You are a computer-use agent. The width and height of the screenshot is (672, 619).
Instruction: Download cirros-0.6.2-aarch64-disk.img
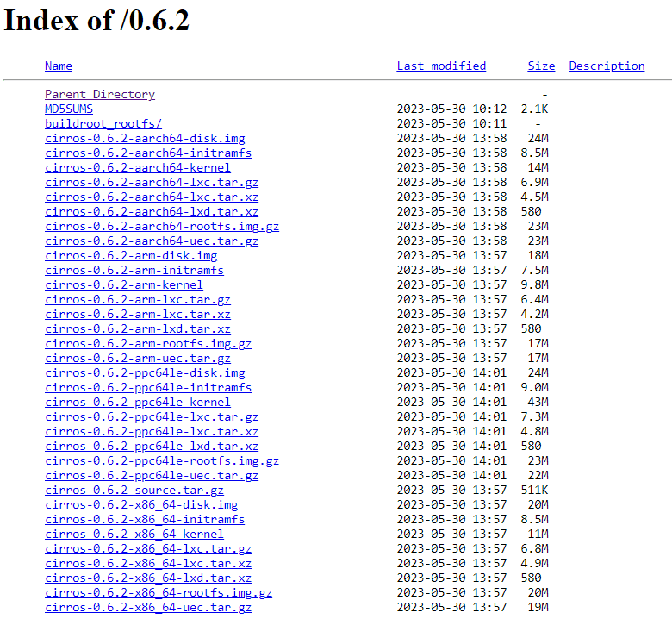point(145,138)
